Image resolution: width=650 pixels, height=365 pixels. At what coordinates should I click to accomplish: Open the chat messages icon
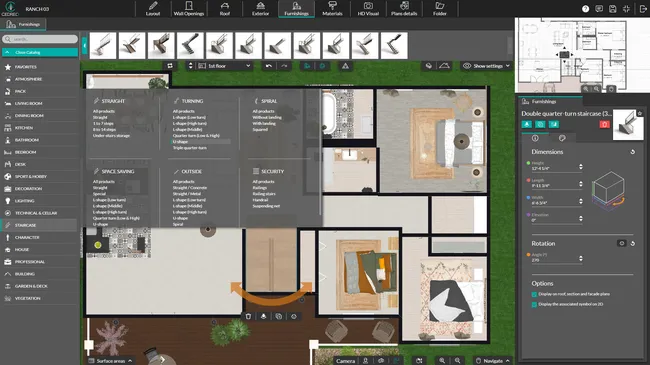pos(599,9)
